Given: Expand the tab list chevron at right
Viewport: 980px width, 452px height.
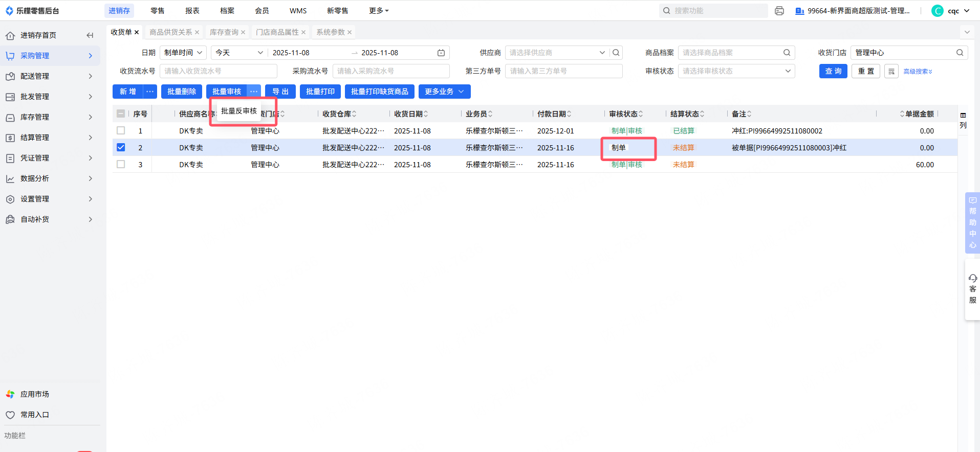Looking at the screenshot, I should point(967,32).
